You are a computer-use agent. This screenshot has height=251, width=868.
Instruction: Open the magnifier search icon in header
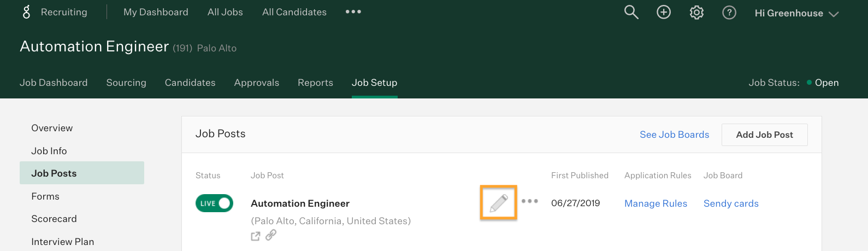click(x=631, y=12)
